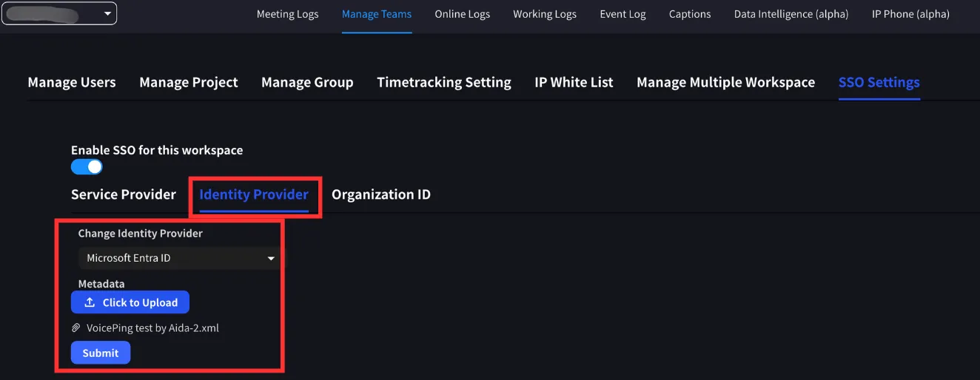980x380 pixels.
Task: Submit the identity provider settings
Action: (x=101, y=353)
